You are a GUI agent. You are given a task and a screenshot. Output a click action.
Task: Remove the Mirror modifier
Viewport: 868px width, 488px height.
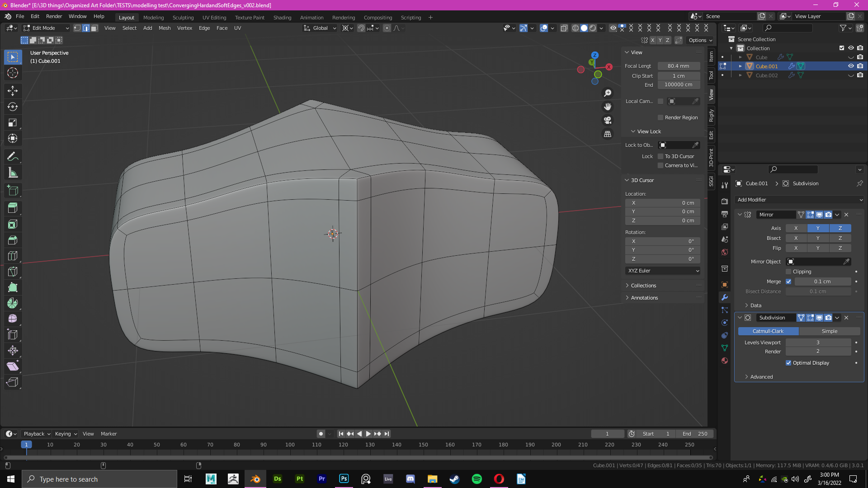pos(846,215)
